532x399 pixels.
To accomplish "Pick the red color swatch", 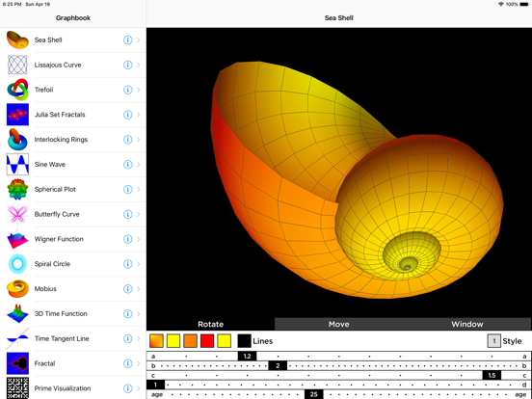I will 207,341.
